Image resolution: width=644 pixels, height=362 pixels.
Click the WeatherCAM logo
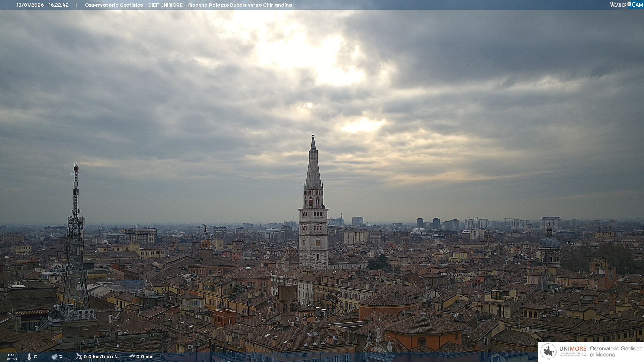point(626,5)
